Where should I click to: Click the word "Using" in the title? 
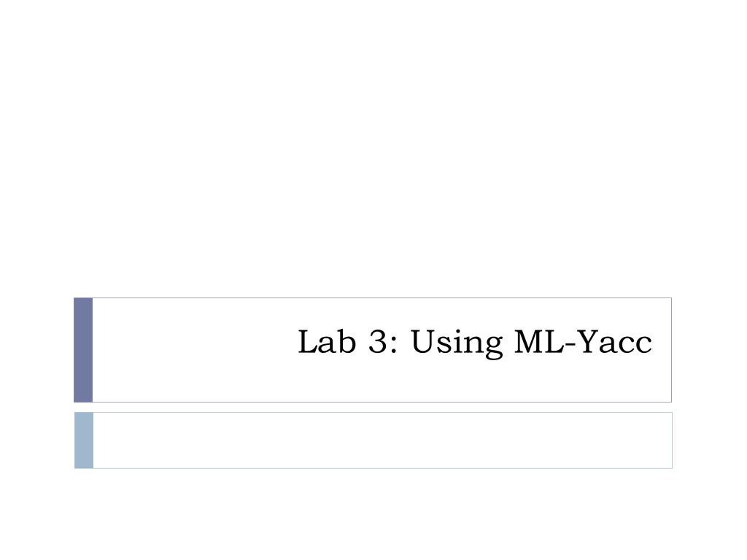(x=457, y=343)
